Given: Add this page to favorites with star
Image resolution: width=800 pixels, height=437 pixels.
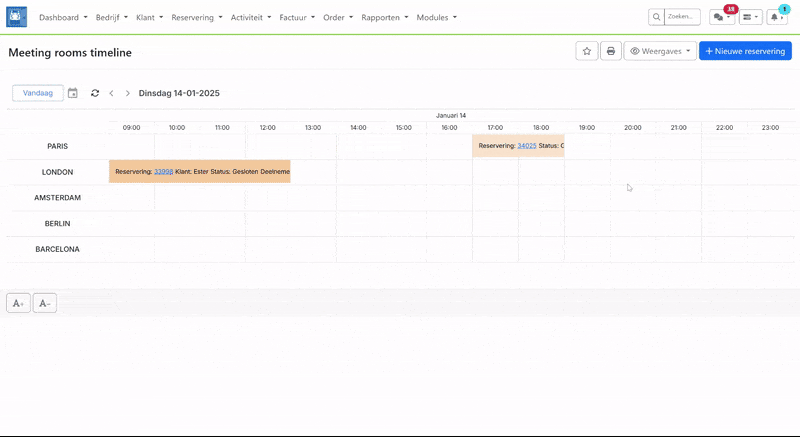Looking at the screenshot, I should (x=587, y=51).
